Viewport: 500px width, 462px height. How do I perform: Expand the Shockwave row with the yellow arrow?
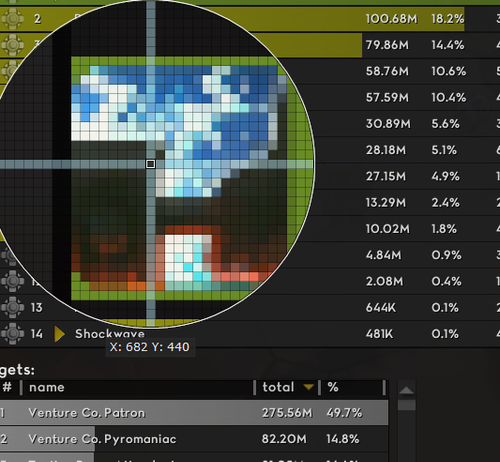pyautogui.click(x=59, y=334)
